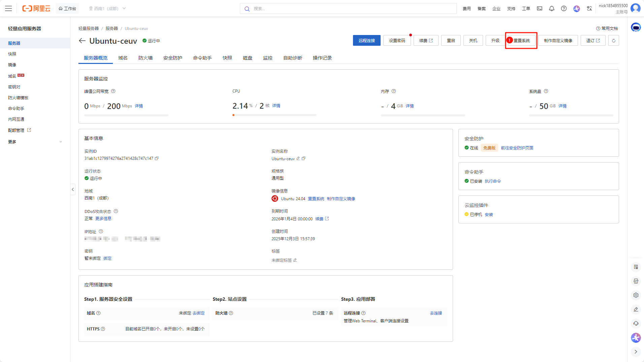Viewport: 644px width, 362px height.
Task: Click help icon next to 峰值公网带宽
Action: click(x=113, y=91)
